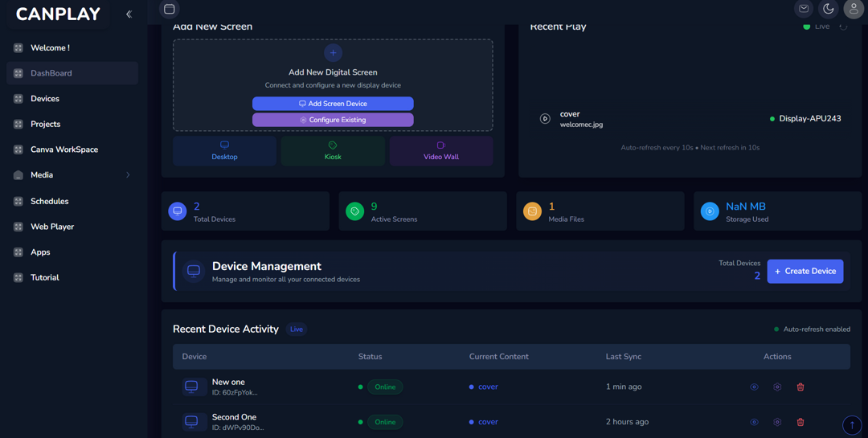Select DashBoard in the sidebar

(72, 73)
